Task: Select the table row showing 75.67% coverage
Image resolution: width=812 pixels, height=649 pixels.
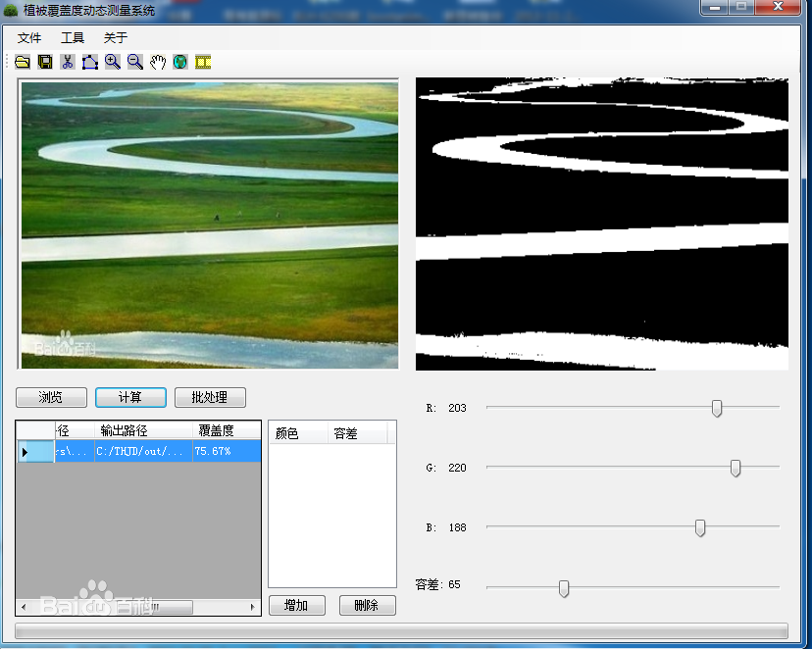Action: pos(157,451)
